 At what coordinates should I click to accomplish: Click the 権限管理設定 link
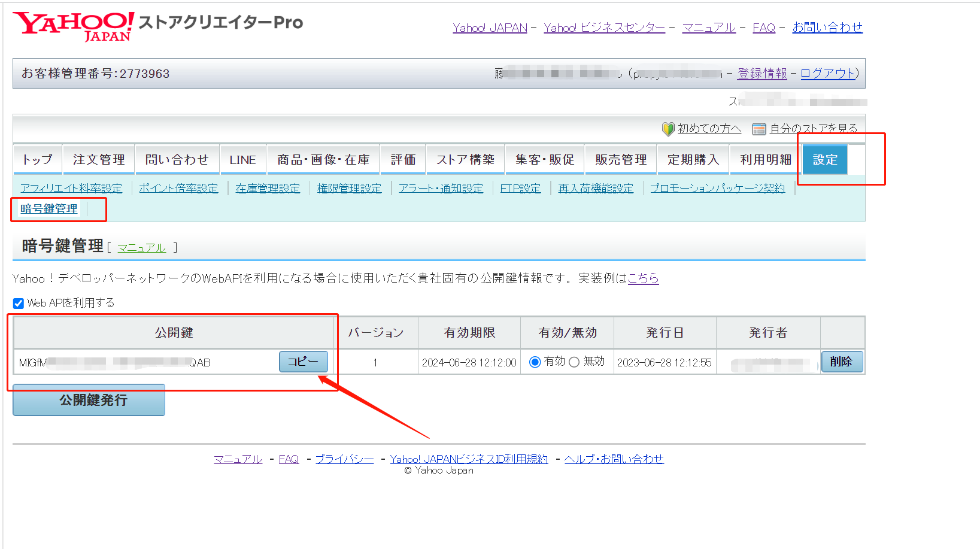[349, 188]
